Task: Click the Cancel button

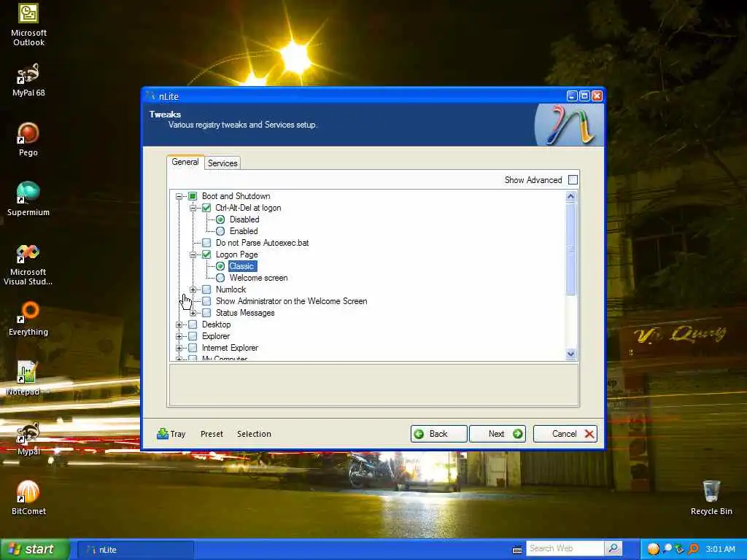Action: coord(565,433)
